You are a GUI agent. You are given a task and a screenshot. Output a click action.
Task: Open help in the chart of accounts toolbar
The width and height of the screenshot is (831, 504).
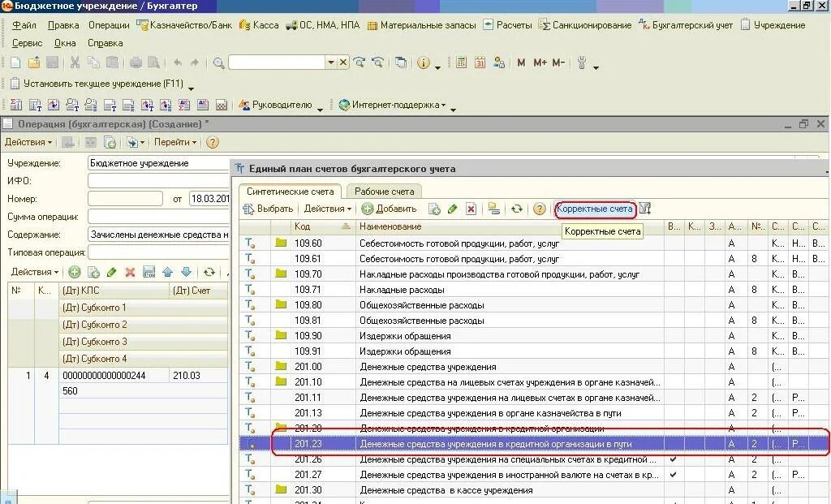point(540,209)
